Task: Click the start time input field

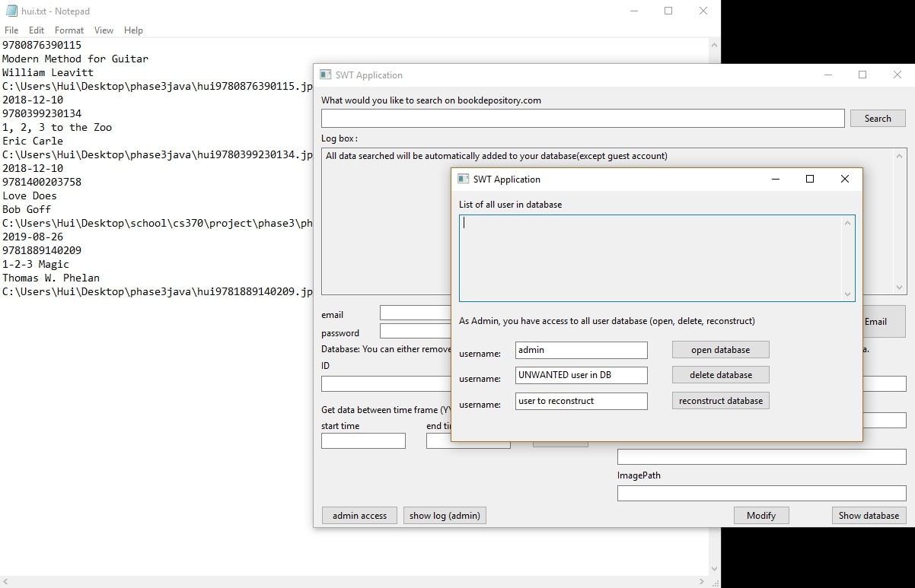Action: coord(363,441)
